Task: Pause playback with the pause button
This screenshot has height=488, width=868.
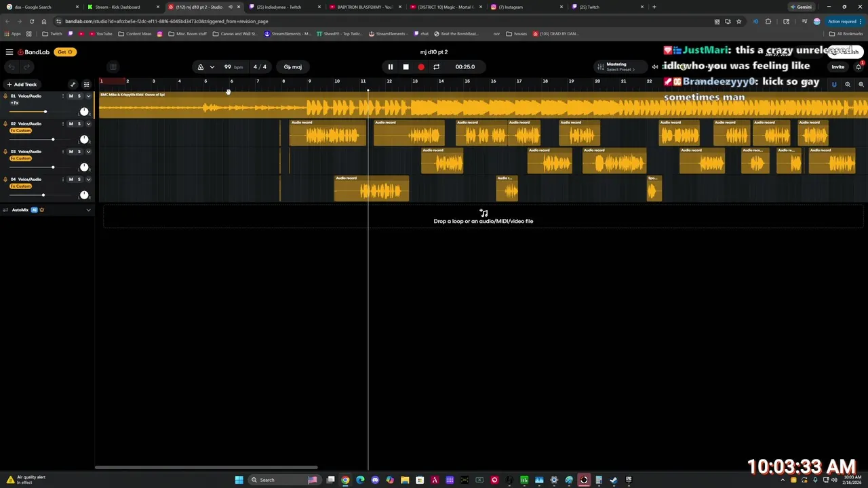Action: 391,67
